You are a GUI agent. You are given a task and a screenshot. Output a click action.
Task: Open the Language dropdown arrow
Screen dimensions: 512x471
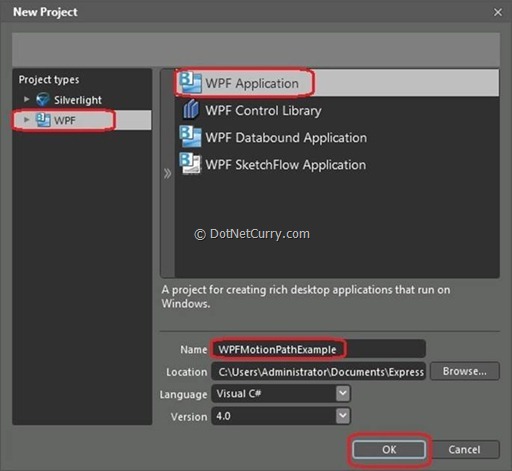(343, 393)
